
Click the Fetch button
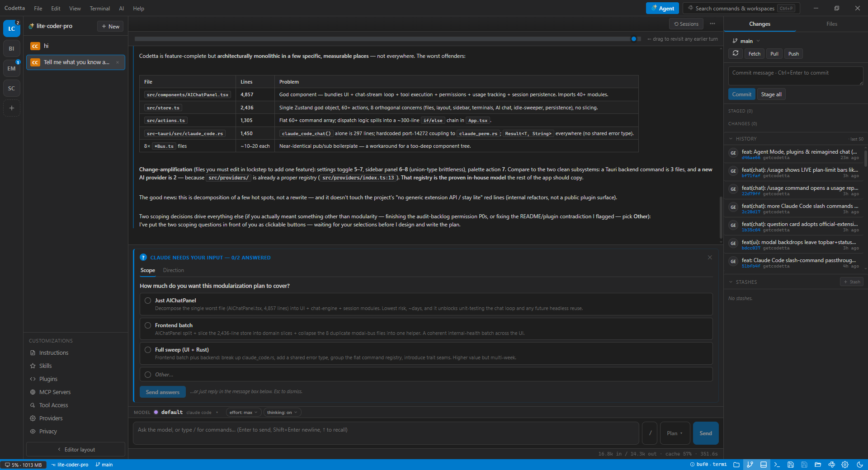point(755,54)
